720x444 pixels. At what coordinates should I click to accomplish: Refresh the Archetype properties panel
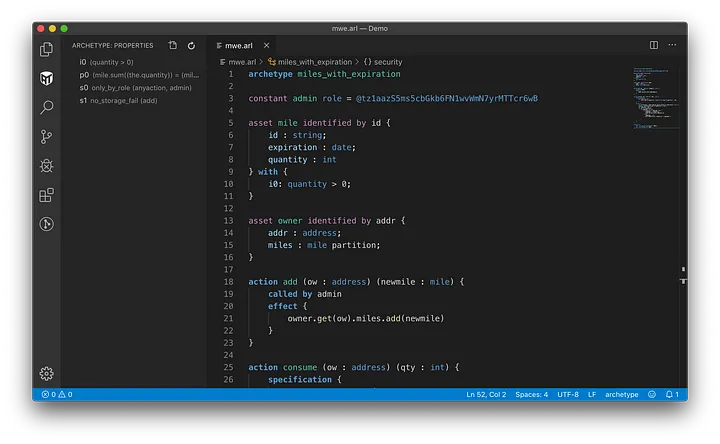[191, 45]
